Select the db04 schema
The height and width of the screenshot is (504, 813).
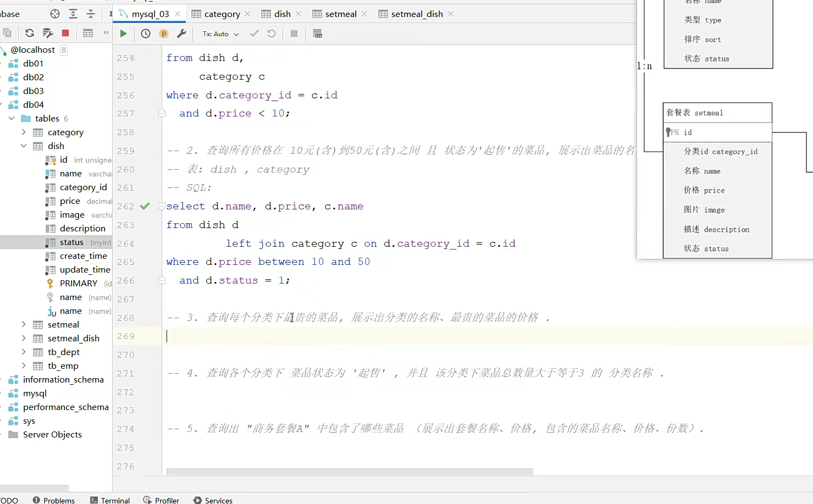[x=33, y=104]
